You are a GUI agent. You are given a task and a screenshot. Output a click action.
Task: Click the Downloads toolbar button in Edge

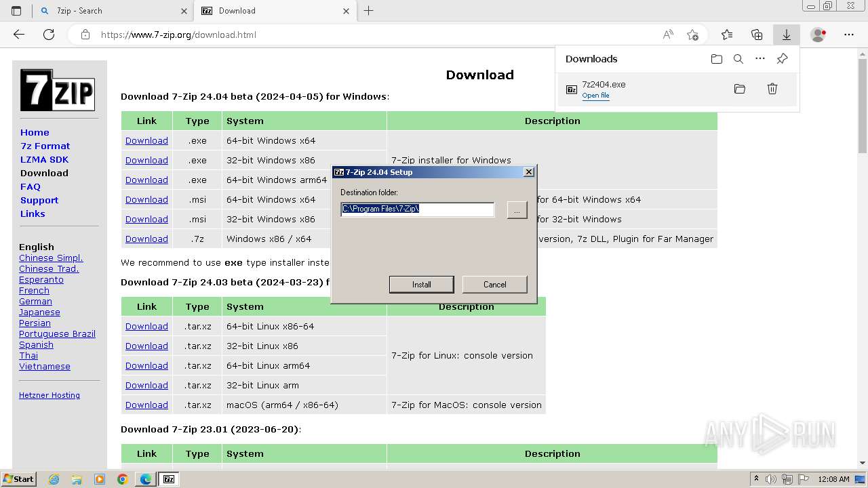[x=787, y=35]
